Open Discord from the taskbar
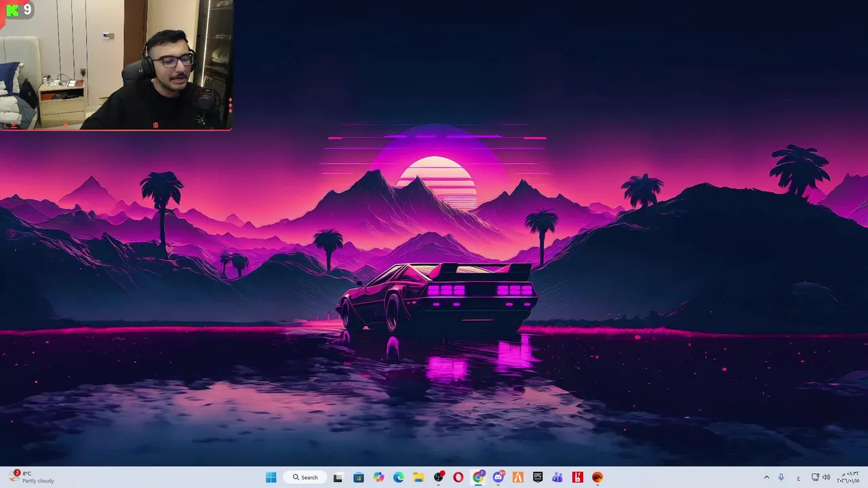This screenshot has width=868, height=488. 498,477
